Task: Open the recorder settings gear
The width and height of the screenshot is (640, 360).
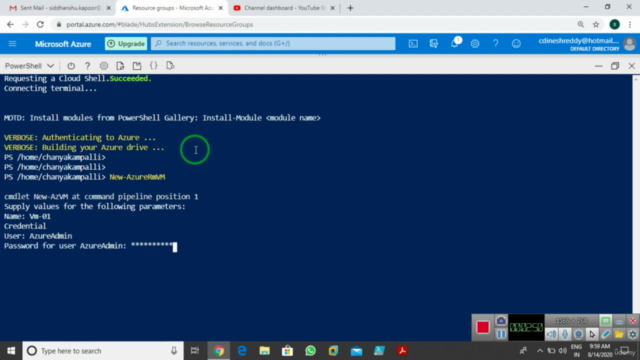Action: (x=633, y=334)
